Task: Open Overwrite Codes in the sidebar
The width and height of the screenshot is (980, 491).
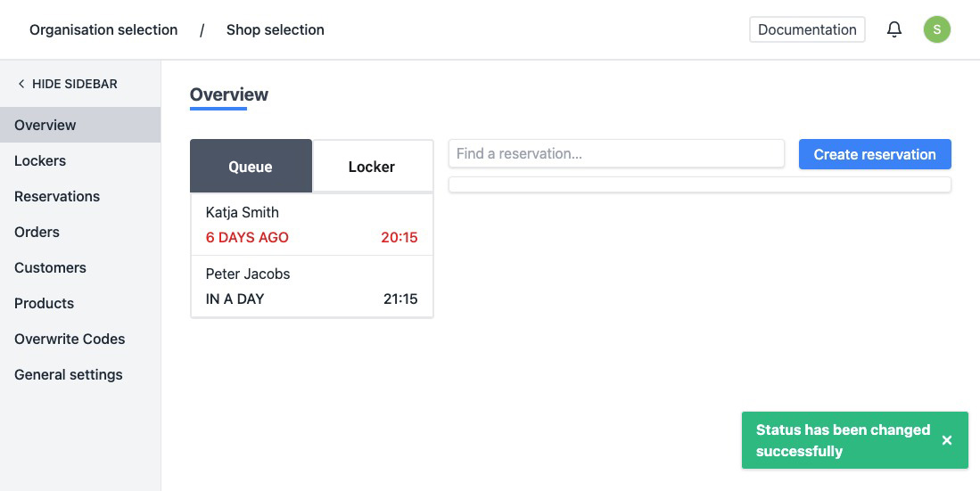Action: tap(70, 339)
